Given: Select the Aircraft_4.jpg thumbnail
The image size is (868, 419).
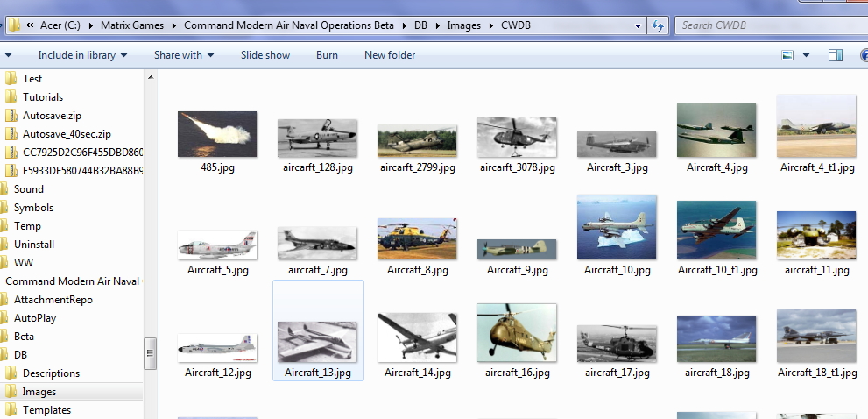Looking at the screenshot, I should click(x=716, y=131).
